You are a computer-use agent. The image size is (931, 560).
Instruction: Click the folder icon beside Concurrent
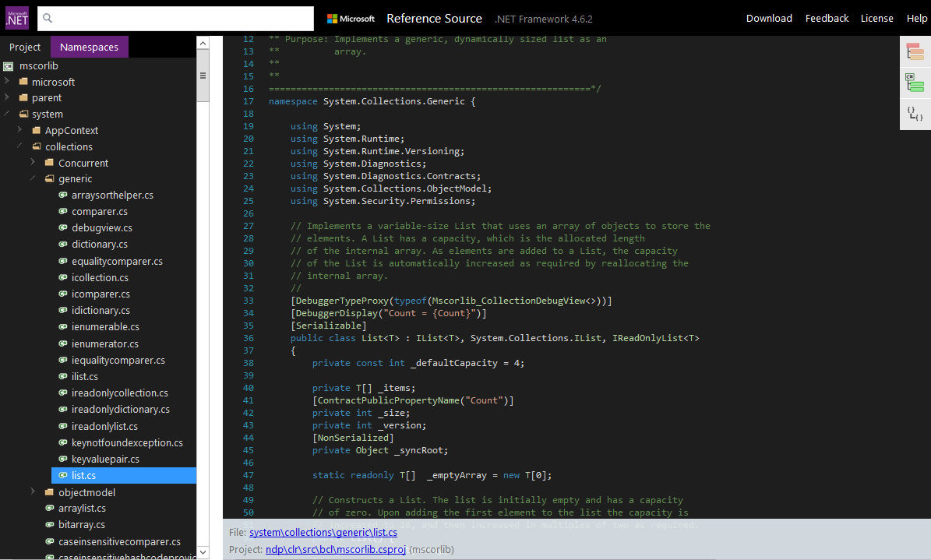pyautogui.click(x=50, y=163)
